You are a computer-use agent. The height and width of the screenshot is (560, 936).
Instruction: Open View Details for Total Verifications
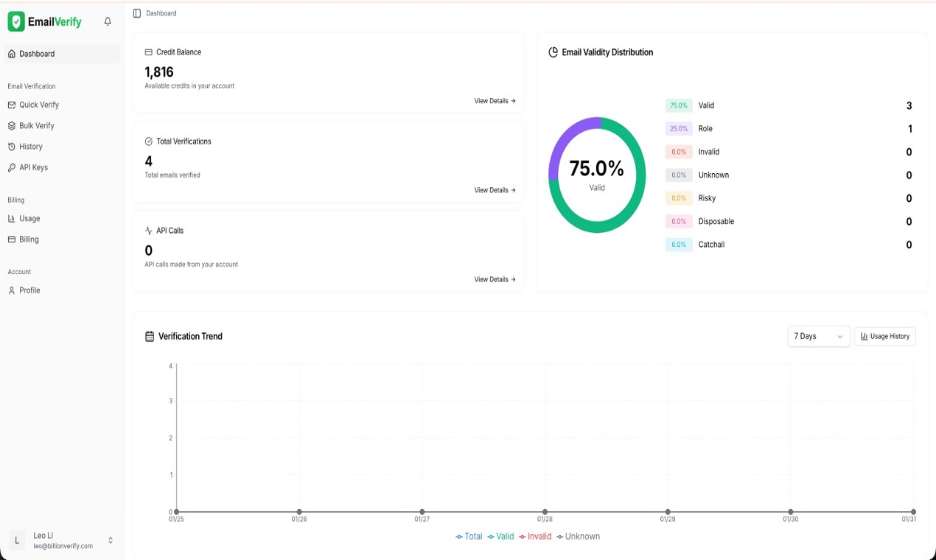click(x=495, y=190)
